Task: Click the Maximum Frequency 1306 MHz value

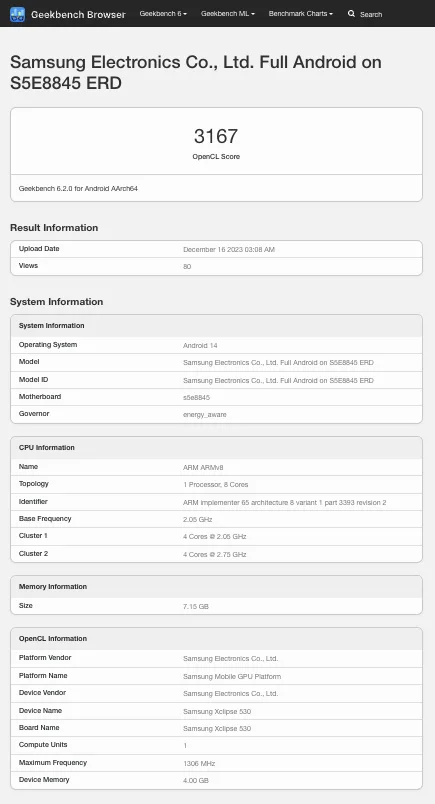Action: 199,763
